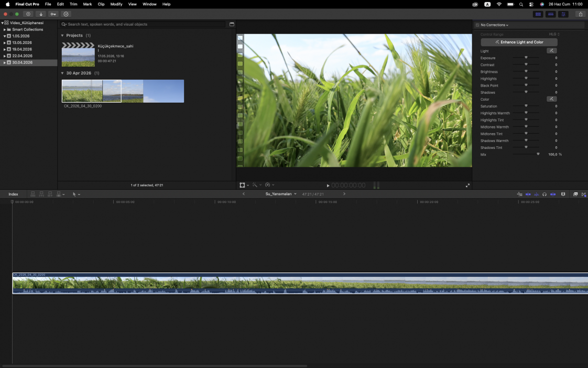Open the Creative Cloud menu bar icon
The image size is (588, 368).
[x=475, y=4]
